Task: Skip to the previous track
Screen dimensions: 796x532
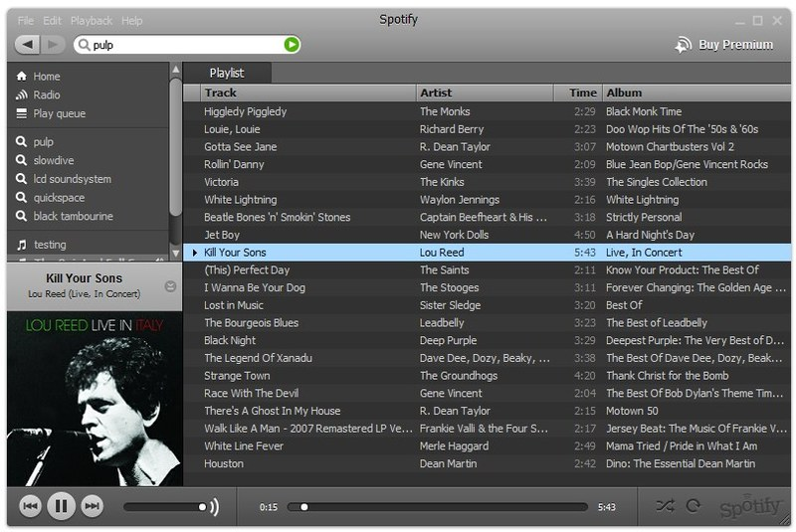Action: 31,506
